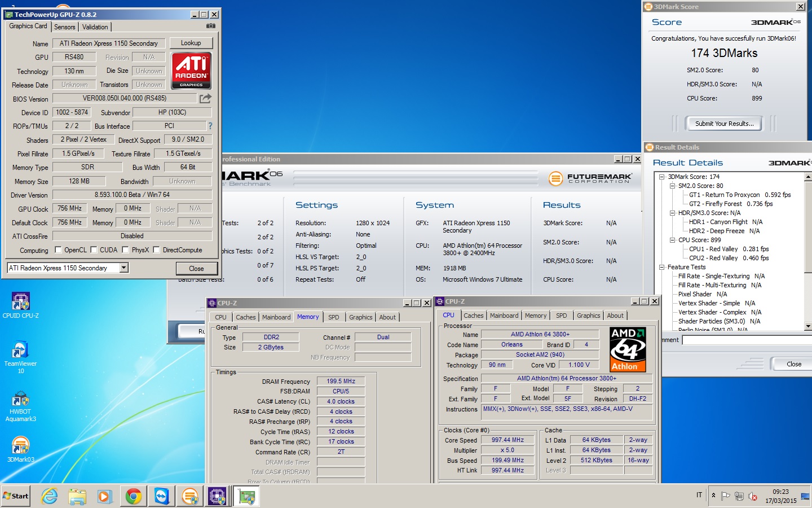Click the AMD Athlon 64 logo

pos(628,349)
